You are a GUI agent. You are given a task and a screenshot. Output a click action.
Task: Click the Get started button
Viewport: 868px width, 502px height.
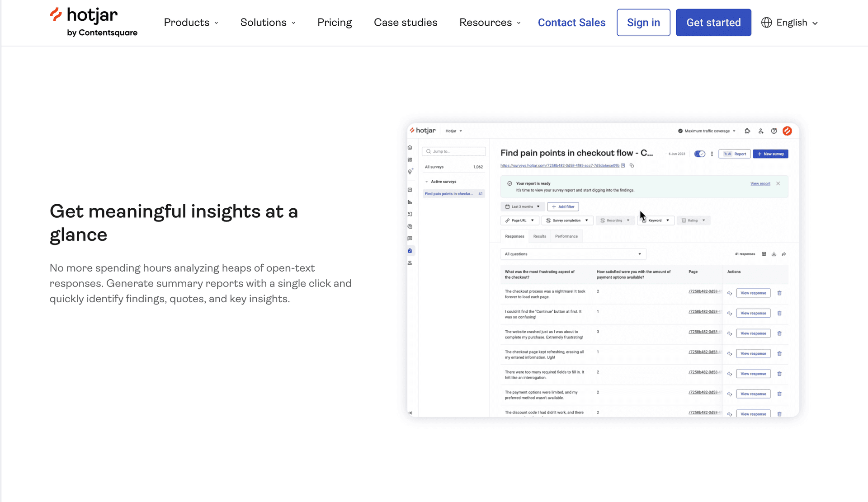pyautogui.click(x=713, y=23)
